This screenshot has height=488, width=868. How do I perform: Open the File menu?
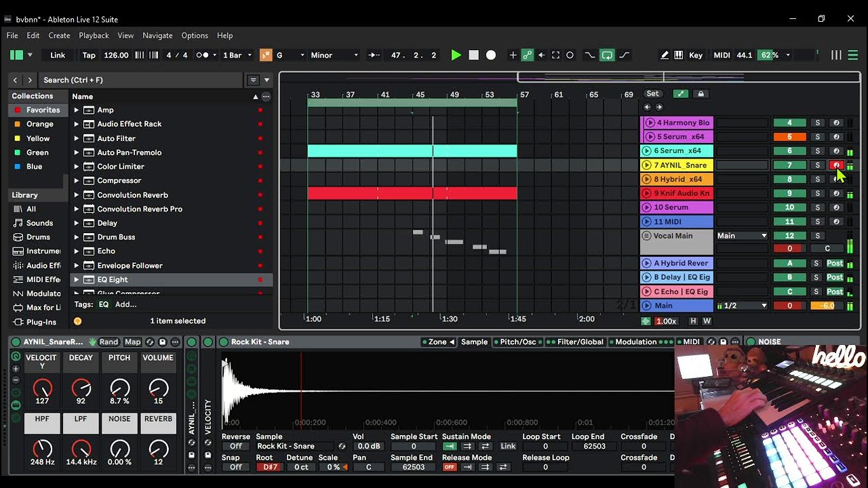[x=12, y=35]
